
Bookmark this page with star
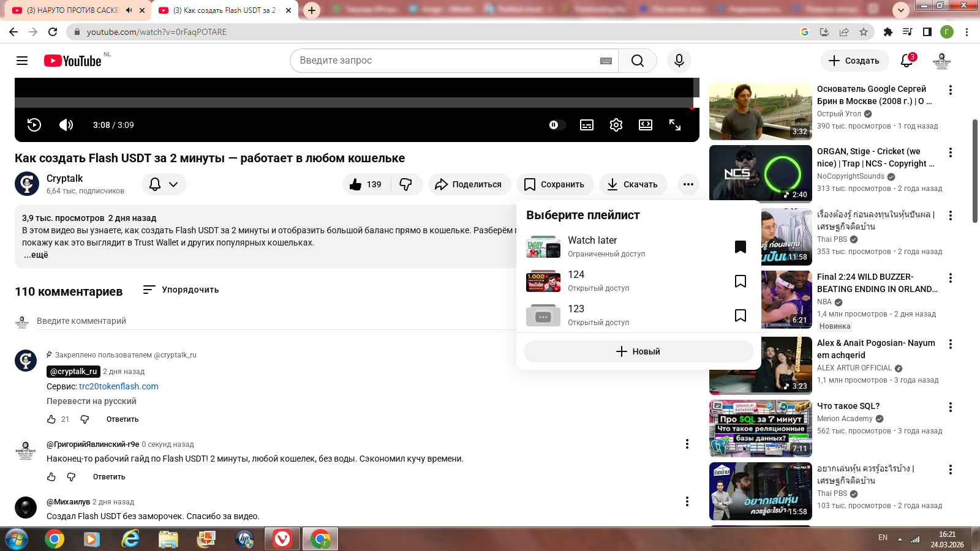(x=864, y=32)
